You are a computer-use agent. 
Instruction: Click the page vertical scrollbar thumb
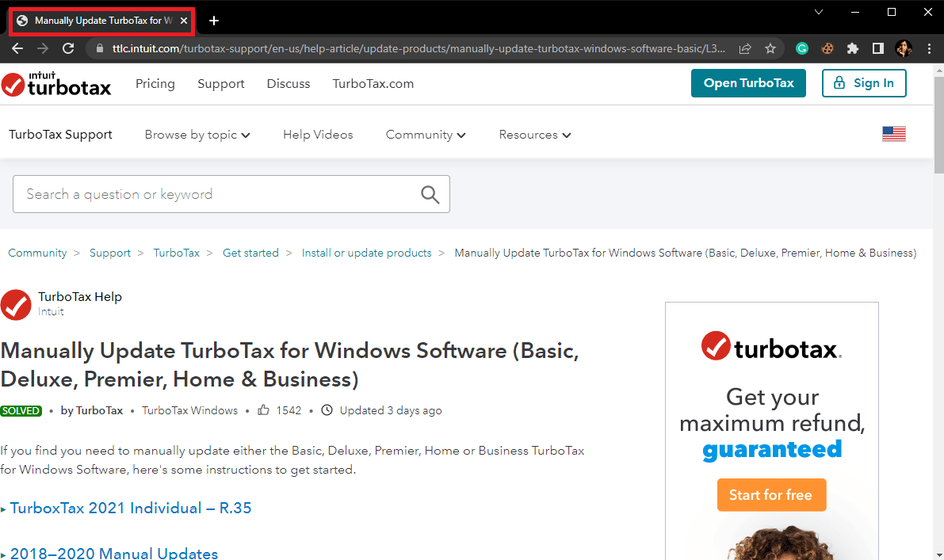pos(938,124)
